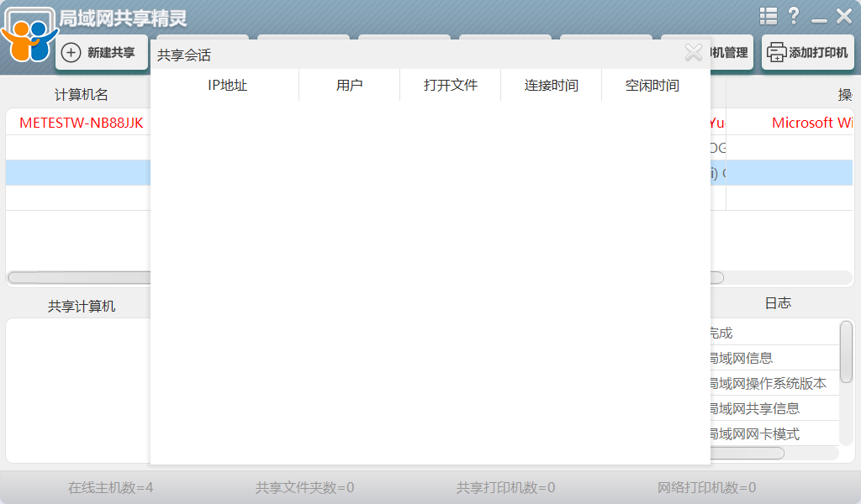The height and width of the screenshot is (504, 861).
Task: Click the X icon of 共享会话 dialog
Action: point(694,52)
